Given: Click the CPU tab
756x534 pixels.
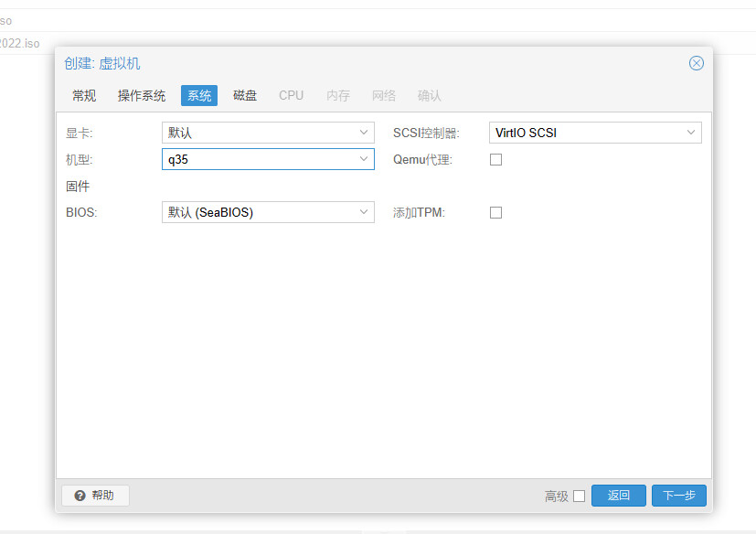Looking at the screenshot, I should click(x=291, y=95).
